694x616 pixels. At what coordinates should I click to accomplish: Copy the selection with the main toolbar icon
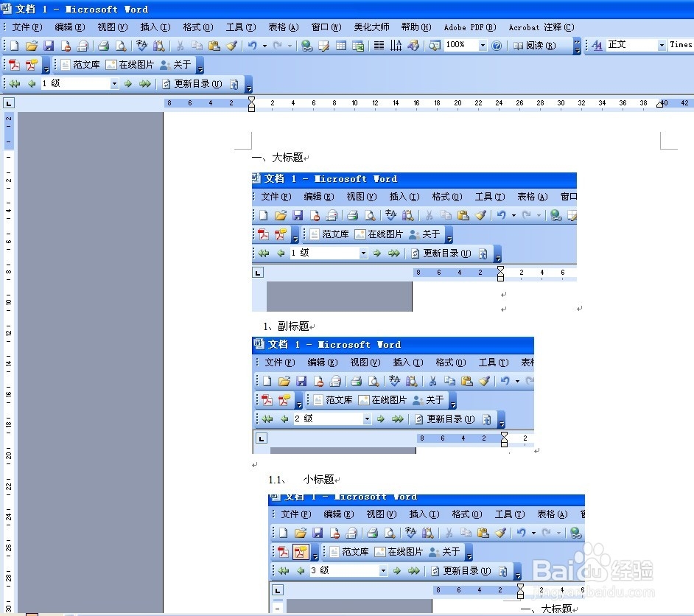[x=197, y=46]
